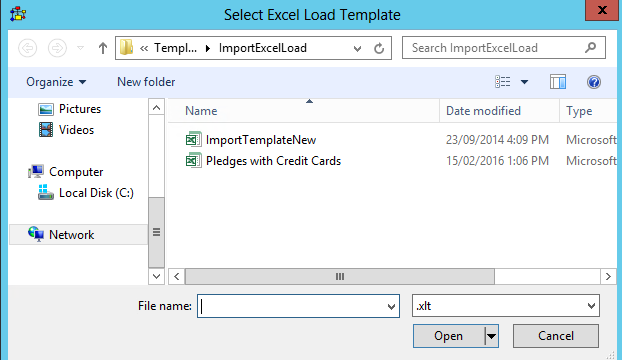Click the Forward navigation arrow

(x=58, y=48)
